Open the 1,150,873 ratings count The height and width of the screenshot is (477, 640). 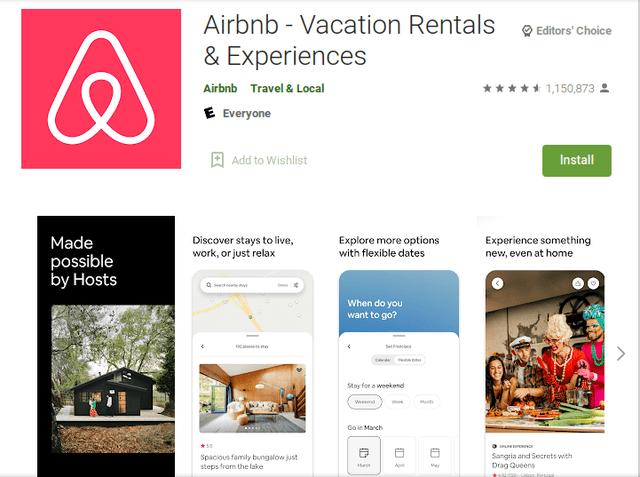[570, 89]
